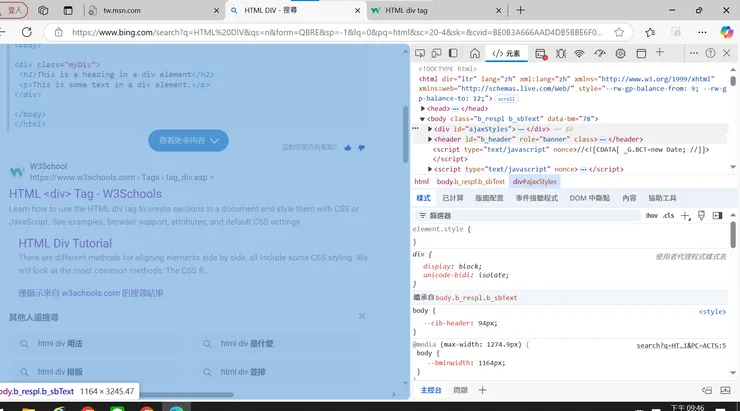Switch to the Styles (樣式) tab

point(423,198)
